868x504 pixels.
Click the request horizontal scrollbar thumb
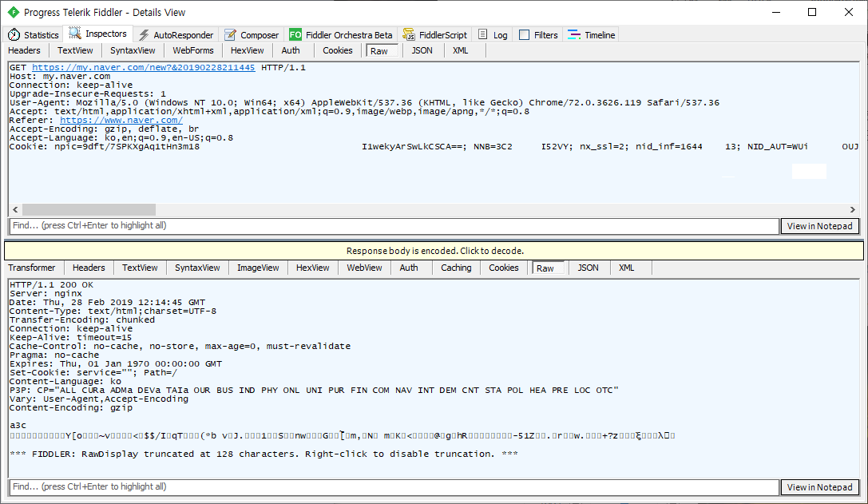[x=89, y=210]
